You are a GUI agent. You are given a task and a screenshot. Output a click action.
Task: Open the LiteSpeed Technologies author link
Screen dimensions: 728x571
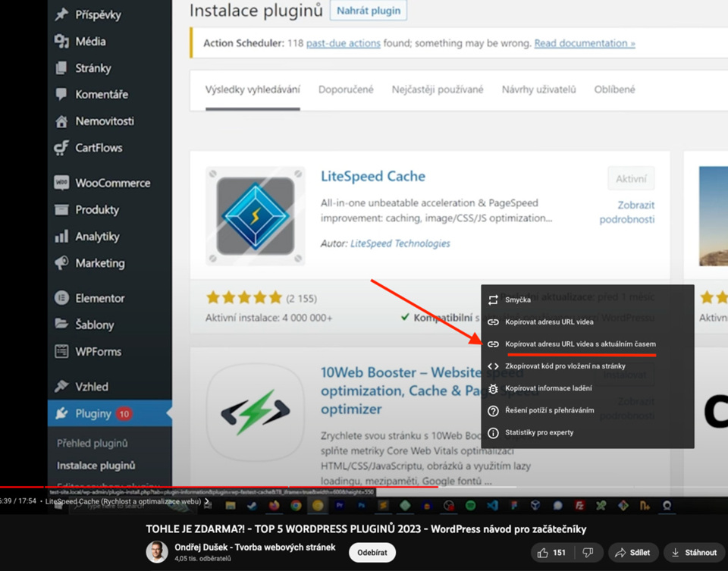pyautogui.click(x=400, y=243)
